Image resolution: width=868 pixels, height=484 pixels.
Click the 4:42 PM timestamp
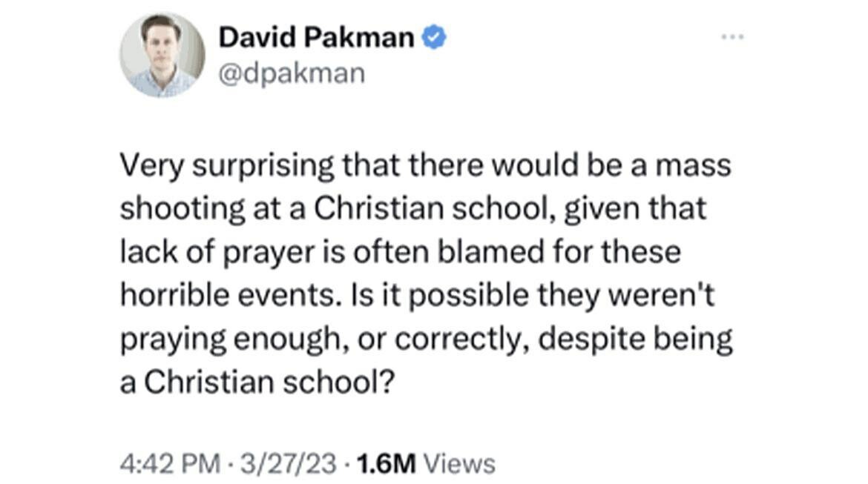click(x=170, y=463)
